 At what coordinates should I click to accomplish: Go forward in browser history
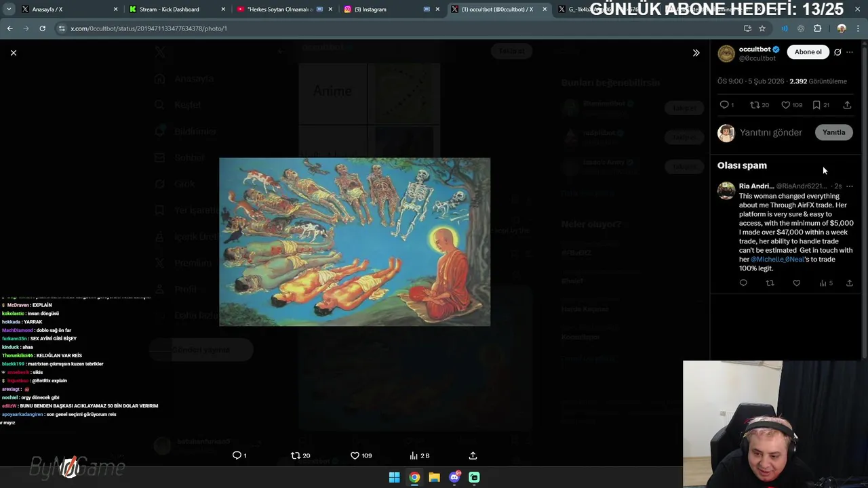[x=26, y=28]
